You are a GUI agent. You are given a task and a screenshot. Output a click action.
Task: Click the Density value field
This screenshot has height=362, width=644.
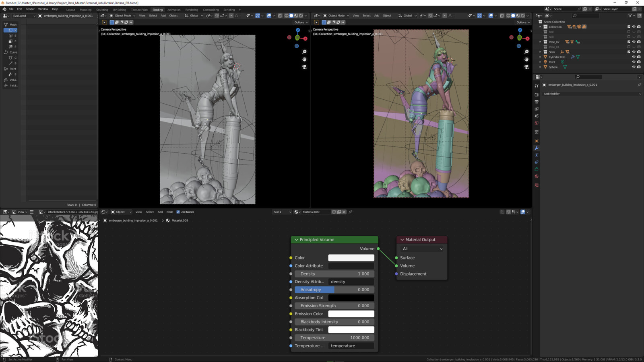click(334, 274)
